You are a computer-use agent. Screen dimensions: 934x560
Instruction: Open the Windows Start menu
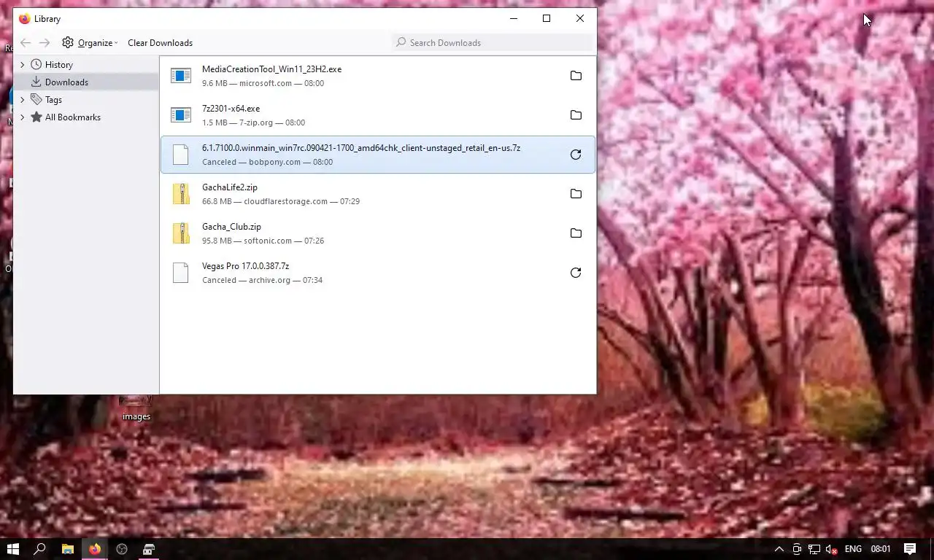point(13,549)
